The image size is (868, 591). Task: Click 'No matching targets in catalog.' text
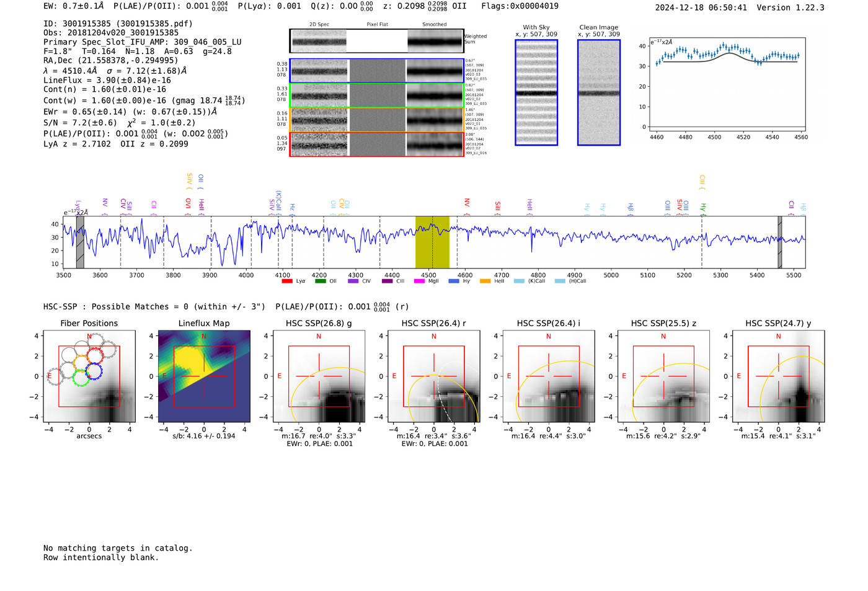click(x=118, y=548)
